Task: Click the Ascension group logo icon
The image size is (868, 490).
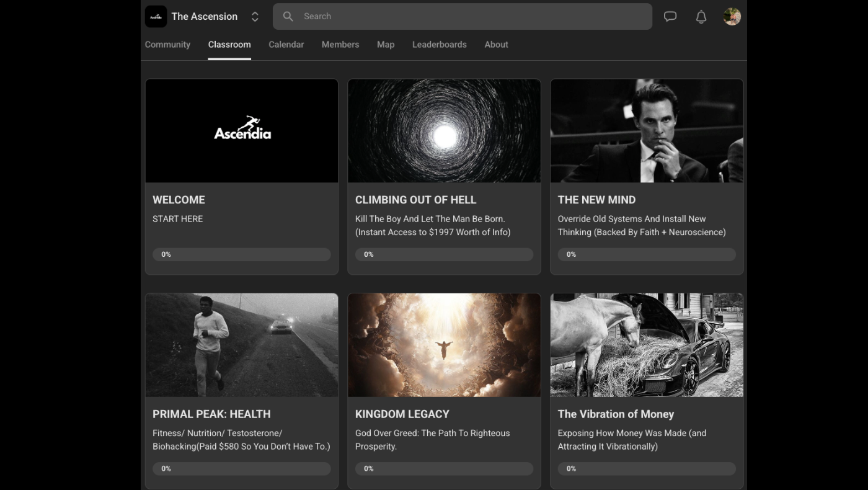Action: [x=156, y=17]
